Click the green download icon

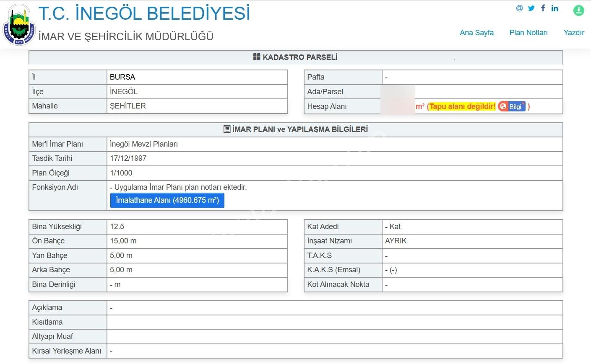(578, 10)
